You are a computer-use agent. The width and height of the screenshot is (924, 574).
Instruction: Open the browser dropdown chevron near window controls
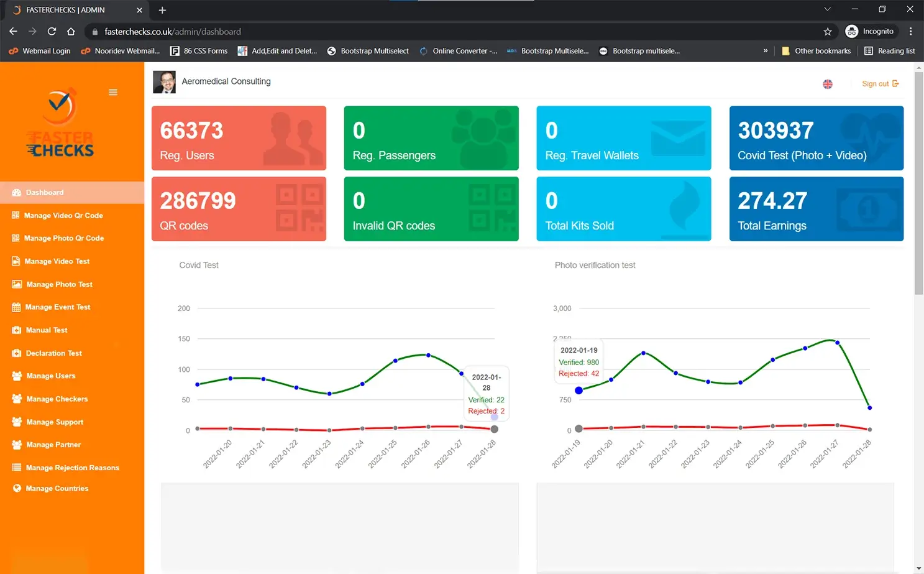tap(826, 9)
